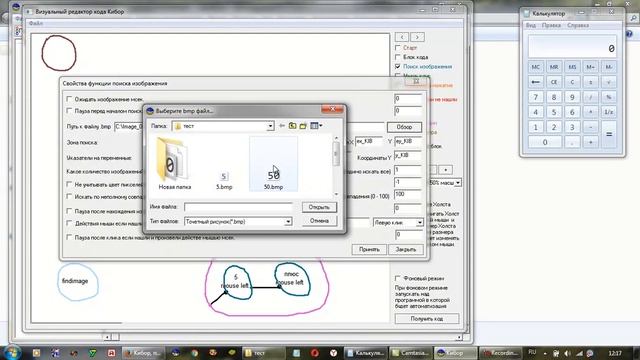Viewport: 640px width, 360px height.
Task: Open the 'Левую клик' mouse action dropdown
Action: click(x=419, y=222)
